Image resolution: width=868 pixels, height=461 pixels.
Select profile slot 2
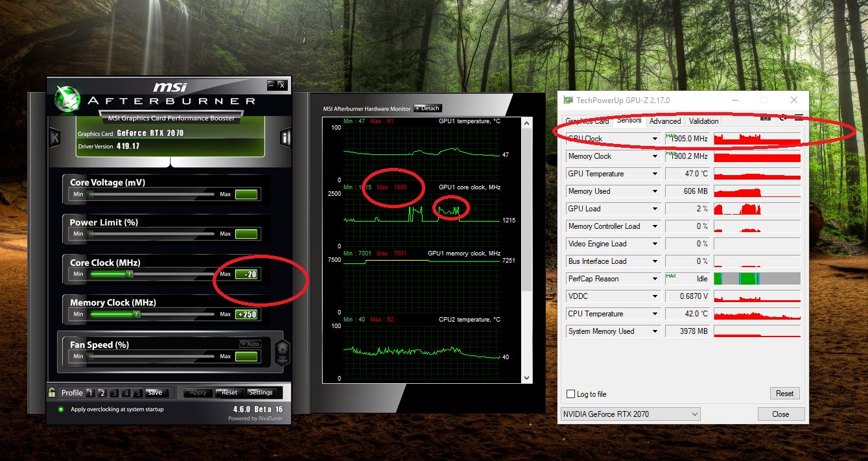[x=102, y=393]
